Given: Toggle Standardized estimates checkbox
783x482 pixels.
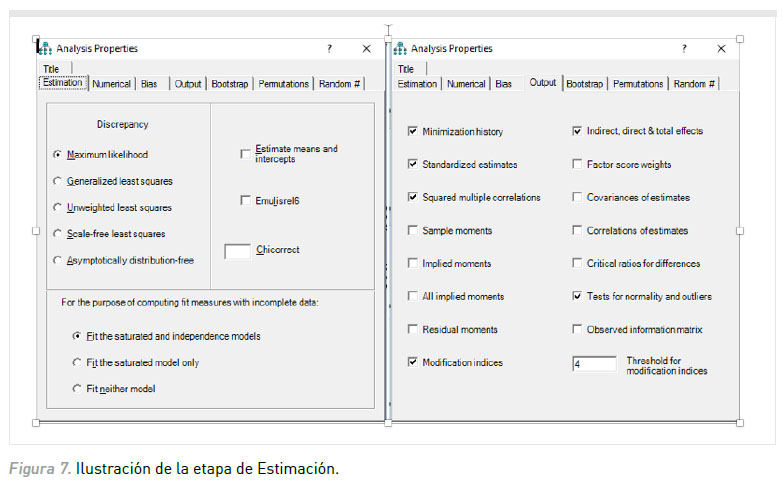Looking at the screenshot, I should point(412,164).
